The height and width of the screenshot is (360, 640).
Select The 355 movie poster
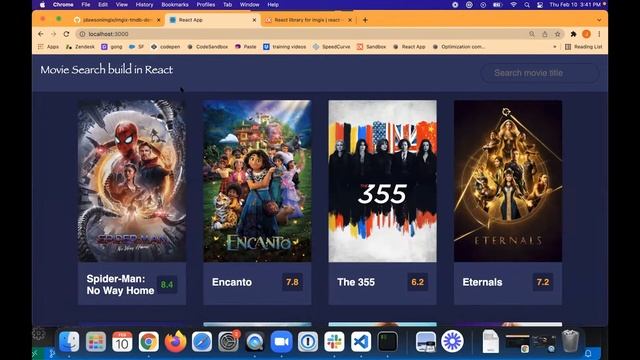[382, 181]
